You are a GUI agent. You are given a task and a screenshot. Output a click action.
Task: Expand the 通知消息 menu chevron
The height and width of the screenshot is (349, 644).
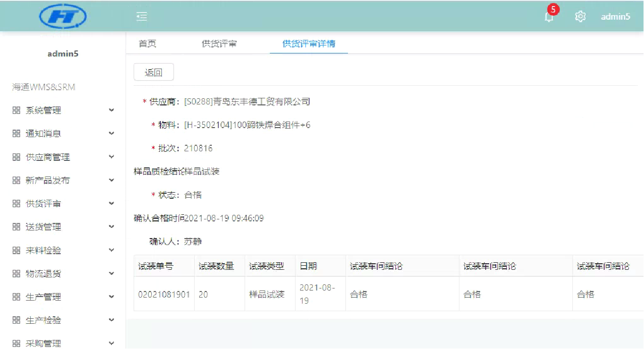point(111,134)
